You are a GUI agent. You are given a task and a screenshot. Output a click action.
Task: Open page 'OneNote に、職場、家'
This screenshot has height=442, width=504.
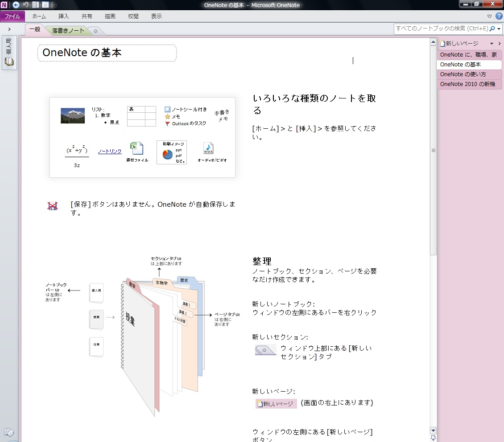[469, 54]
